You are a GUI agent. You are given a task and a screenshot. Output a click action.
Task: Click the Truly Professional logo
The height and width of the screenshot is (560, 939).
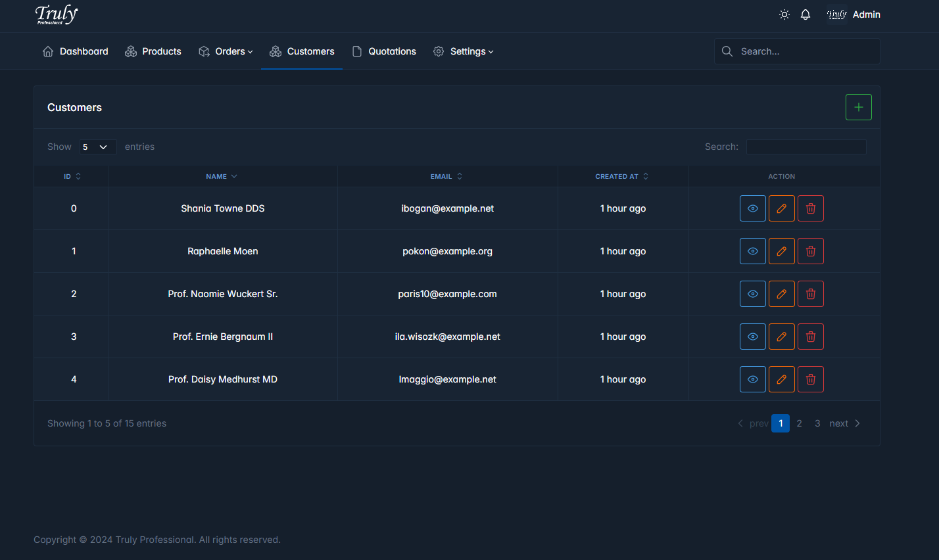tap(57, 14)
